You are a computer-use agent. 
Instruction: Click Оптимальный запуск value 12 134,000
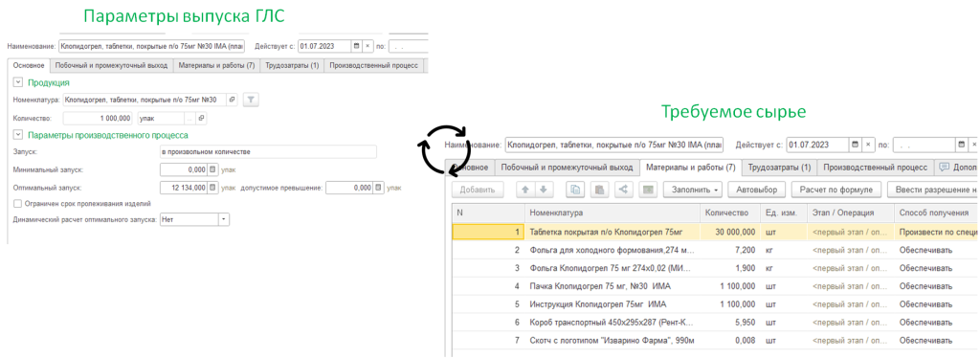coord(183,188)
